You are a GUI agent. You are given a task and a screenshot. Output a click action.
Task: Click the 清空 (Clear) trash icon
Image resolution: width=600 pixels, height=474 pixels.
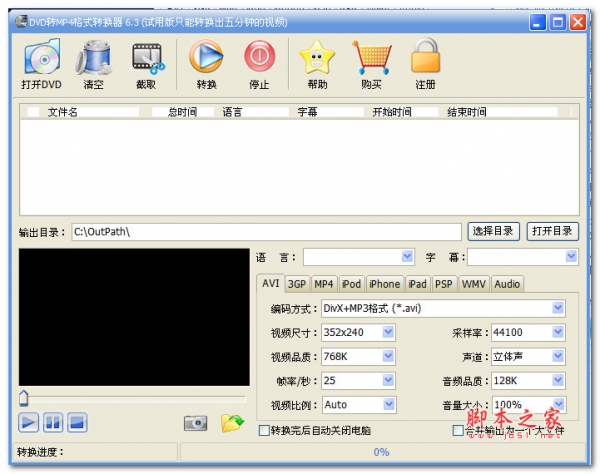click(94, 57)
